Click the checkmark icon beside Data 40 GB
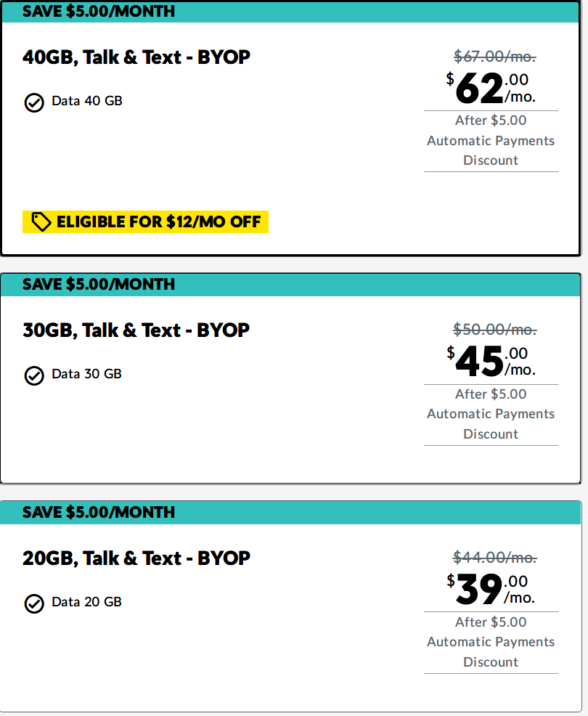 click(34, 102)
